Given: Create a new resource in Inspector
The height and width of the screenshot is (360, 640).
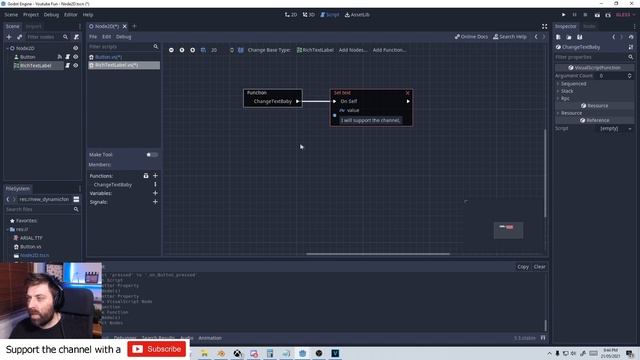Looking at the screenshot, I should click(558, 37).
